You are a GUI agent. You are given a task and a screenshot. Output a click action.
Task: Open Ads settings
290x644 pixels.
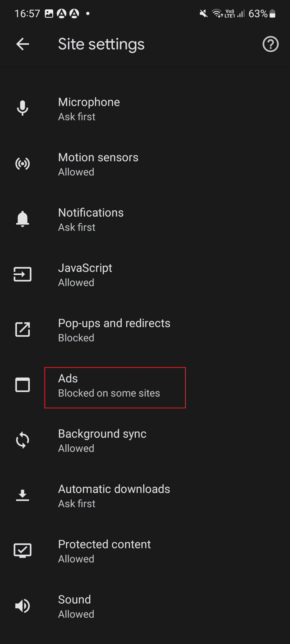(145, 385)
